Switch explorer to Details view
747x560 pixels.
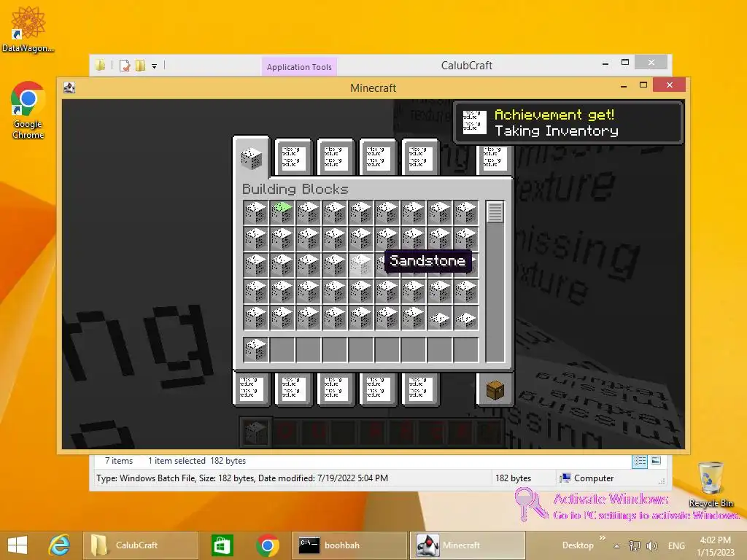[640, 461]
